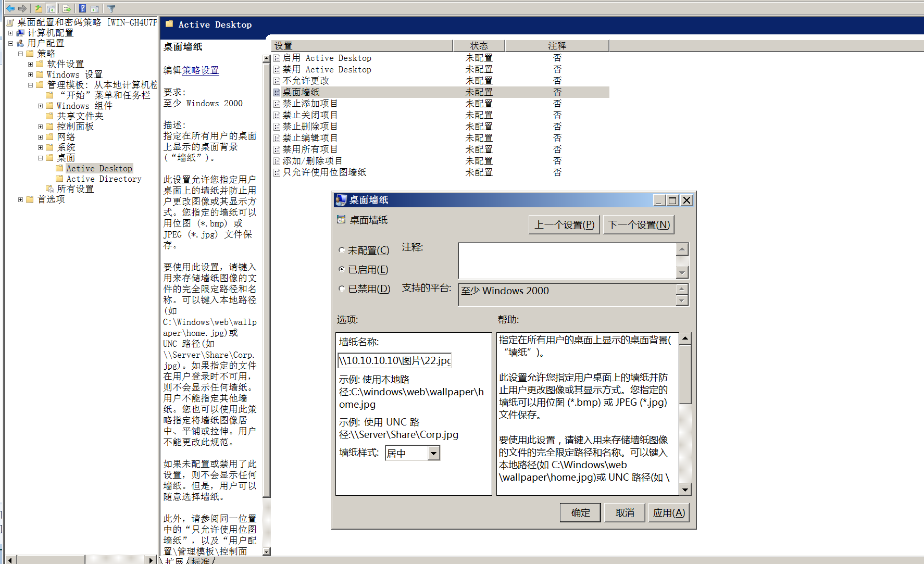The height and width of the screenshot is (564, 924).
Task: Click the Export List toolbar icon
Action: pos(67,8)
